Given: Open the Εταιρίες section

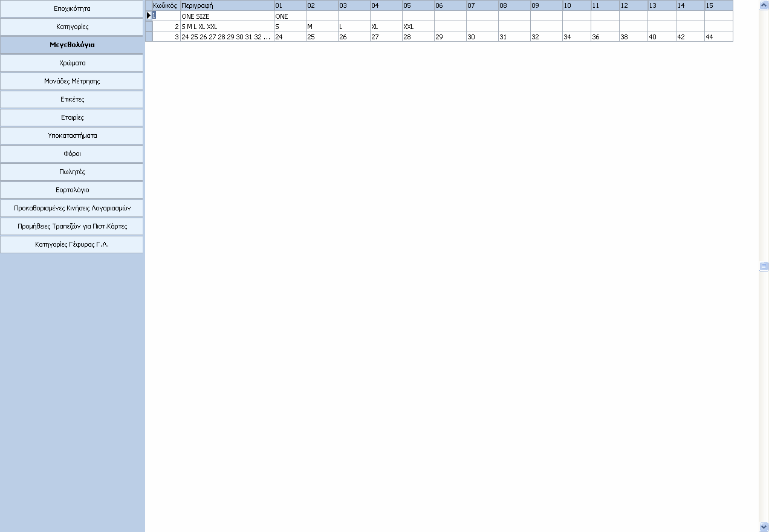Looking at the screenshot, I should 72,117.
